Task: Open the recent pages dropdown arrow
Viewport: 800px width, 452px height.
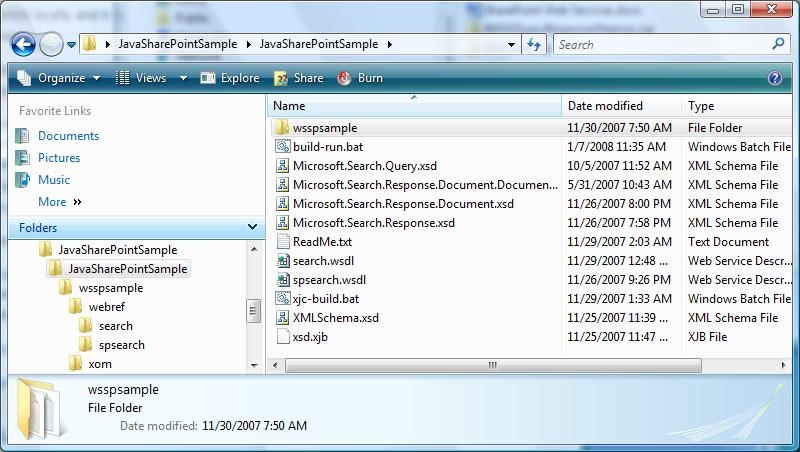Action: (x=71, y=45)
